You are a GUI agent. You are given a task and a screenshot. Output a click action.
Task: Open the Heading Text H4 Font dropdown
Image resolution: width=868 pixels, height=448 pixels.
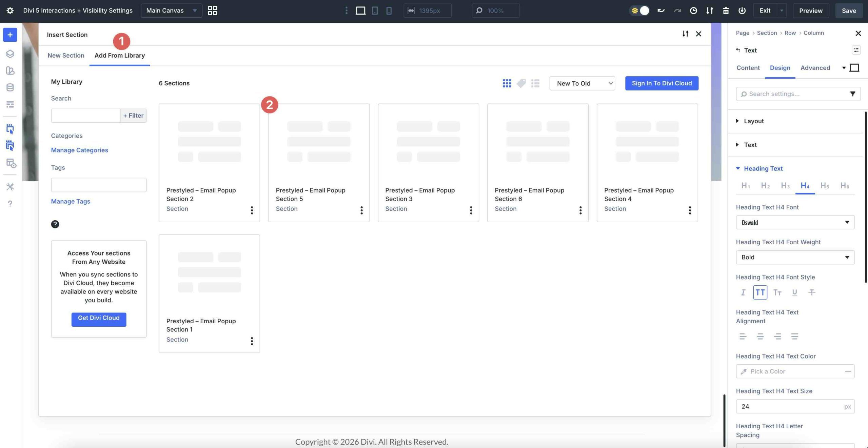point(795,223)
